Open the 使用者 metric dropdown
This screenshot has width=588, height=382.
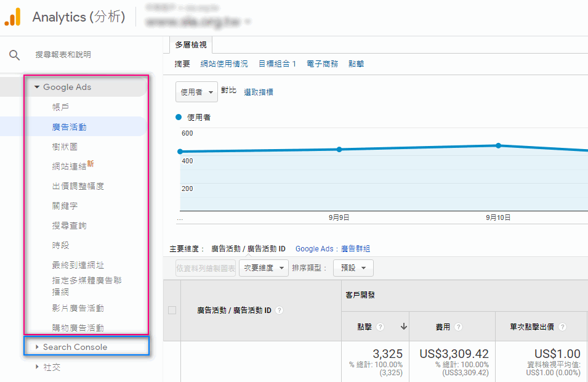coord(196,92)
